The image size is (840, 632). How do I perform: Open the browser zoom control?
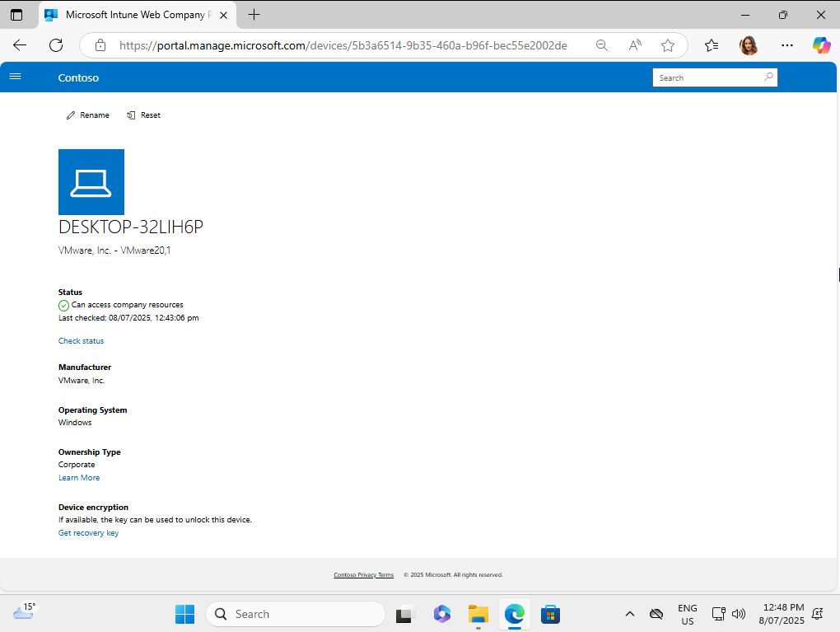point(602,45)
